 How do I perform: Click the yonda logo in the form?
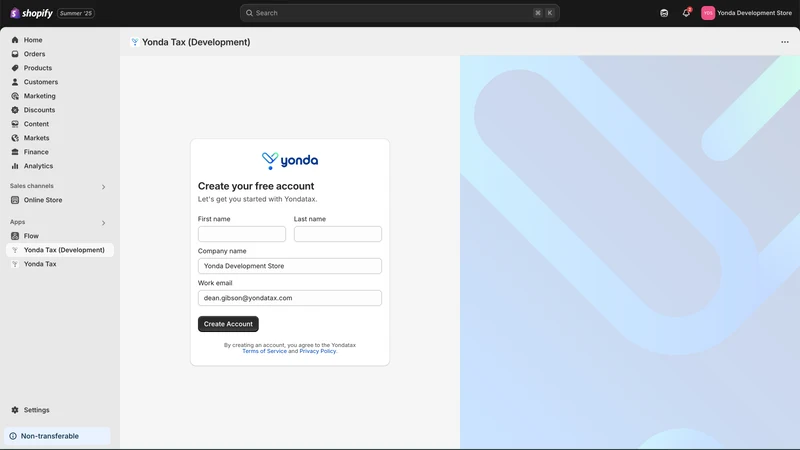(290, 161)
